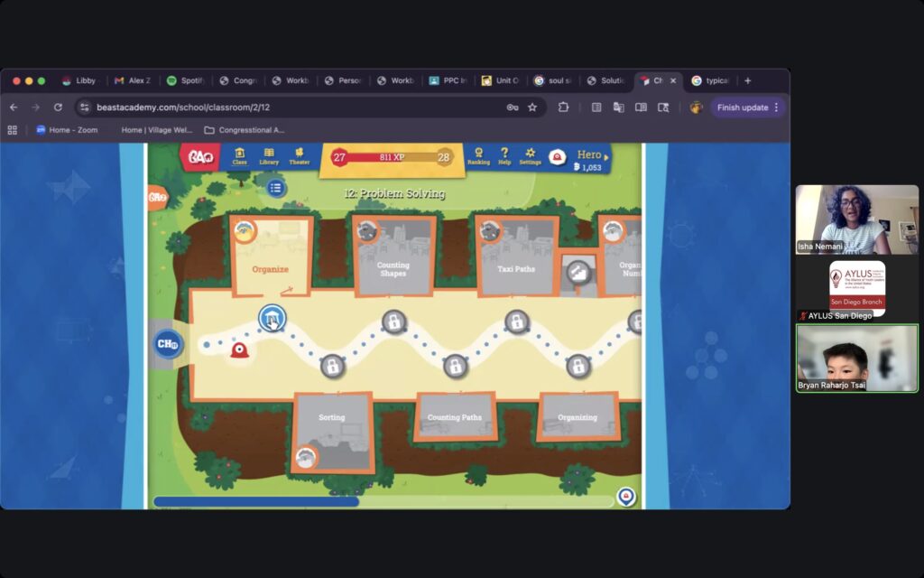Switch to the Libby browser tab

(79, 80)
